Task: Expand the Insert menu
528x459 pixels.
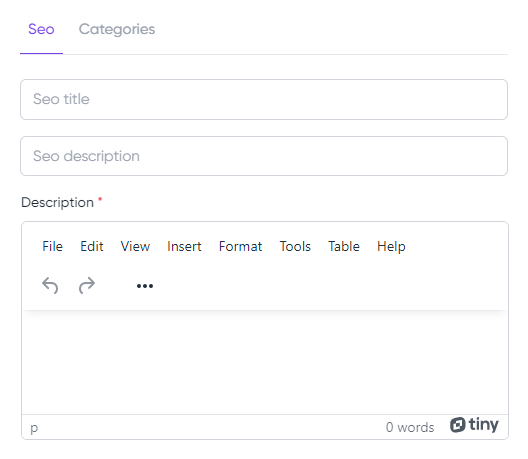Action: pyautogui.click(x=184, y=246)
